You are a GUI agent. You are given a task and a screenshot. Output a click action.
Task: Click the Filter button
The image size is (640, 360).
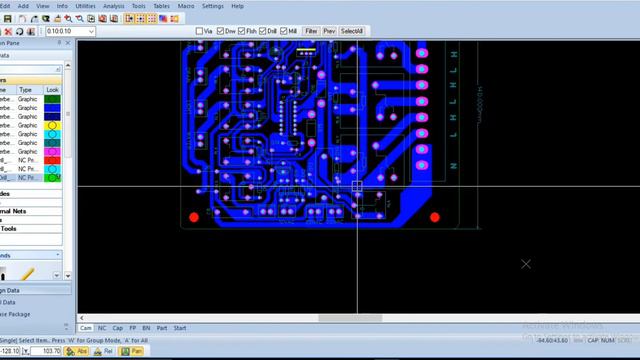coord(311,31)
